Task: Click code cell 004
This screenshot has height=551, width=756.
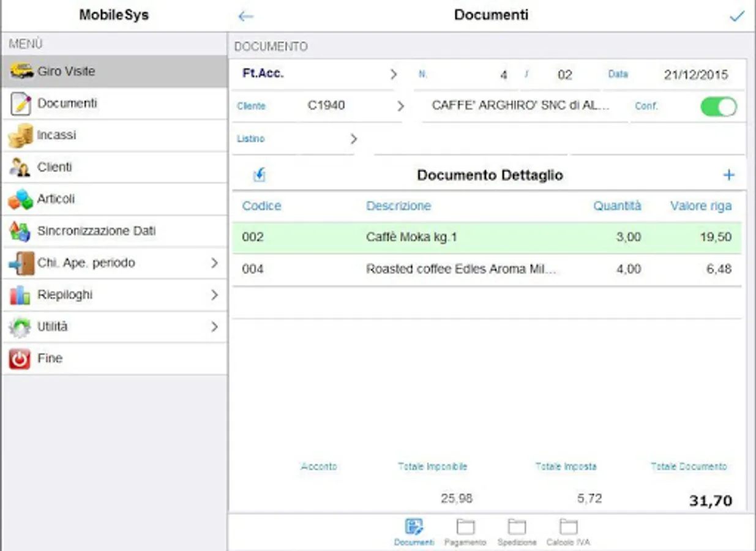Action: pyautogui.click(x=253, y=269)
